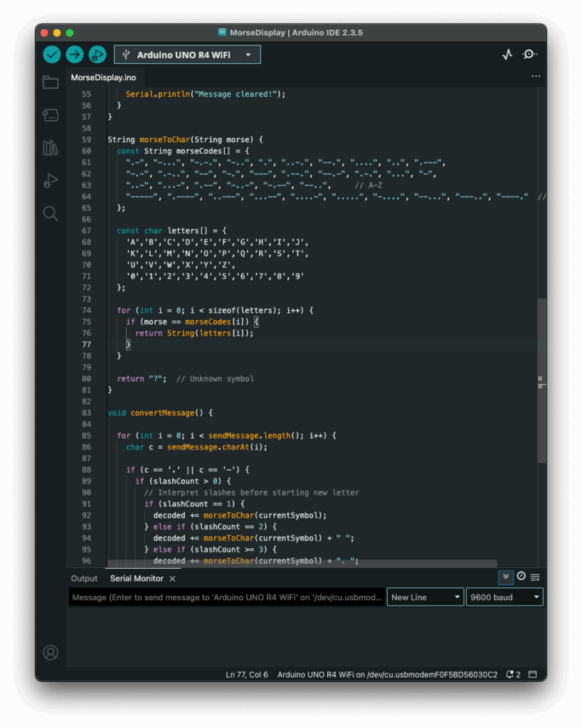Click the board port status bar text

pos(387,675)
